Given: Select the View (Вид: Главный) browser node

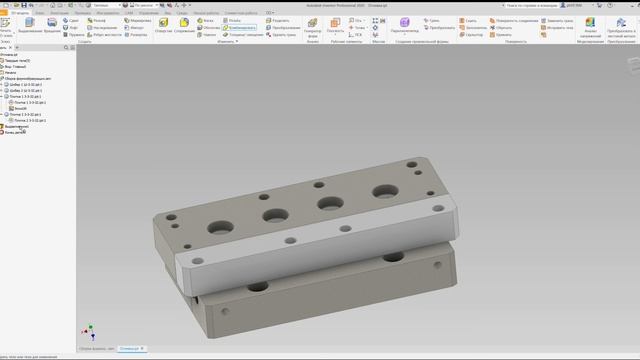Looking at the screenshot, I should (x=13, y=67).
